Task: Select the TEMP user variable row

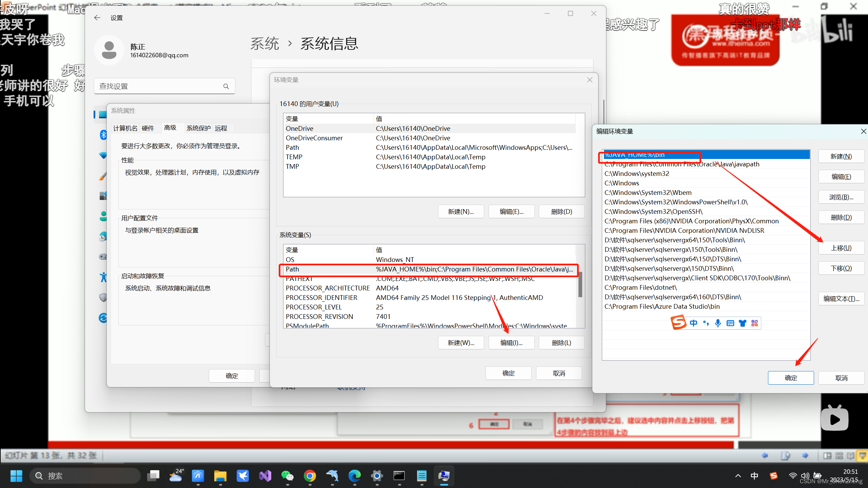Action: (x=430, y=157)
